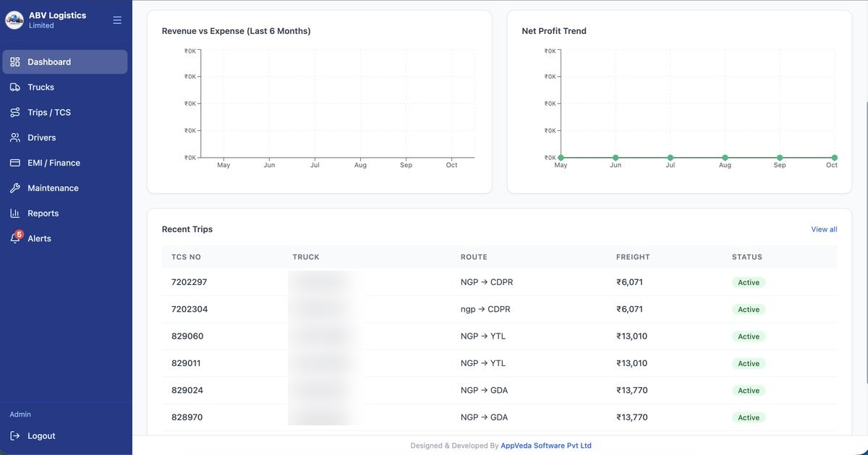Viewport: 868px width, 455px height.
Task: View the Alerts page
Action: [x=65, y=239]
